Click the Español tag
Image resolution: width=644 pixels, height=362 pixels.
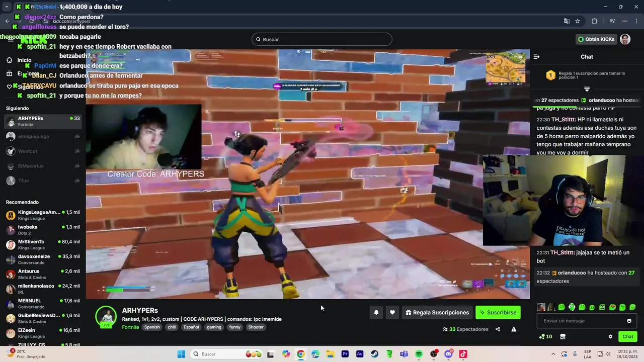(191, 327)
